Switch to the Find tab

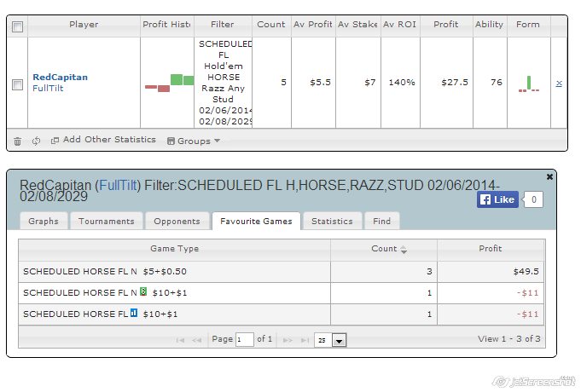pyautogui.click(x=381, y=221)
